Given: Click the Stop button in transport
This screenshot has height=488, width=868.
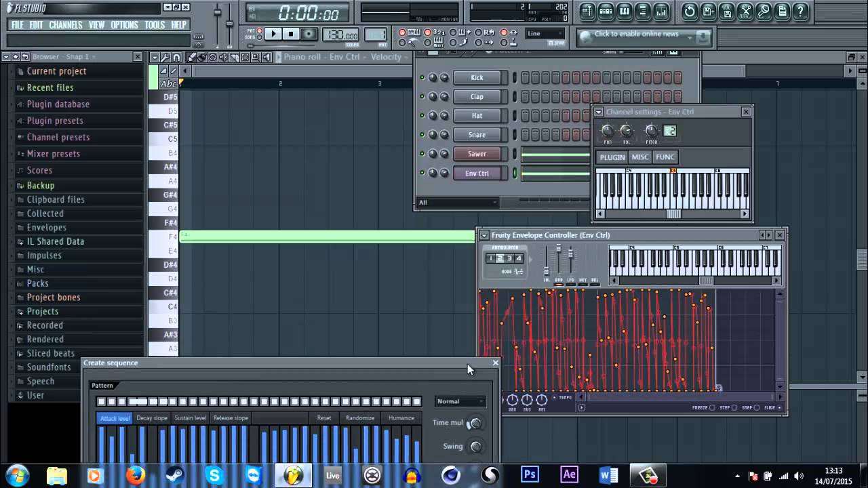Looking at the screenshot, I should 291,34.
